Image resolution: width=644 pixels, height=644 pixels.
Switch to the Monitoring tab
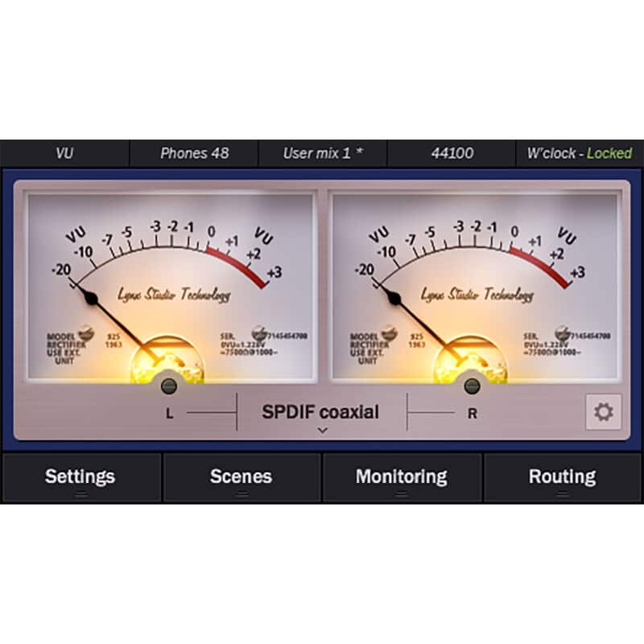(402, 477)
